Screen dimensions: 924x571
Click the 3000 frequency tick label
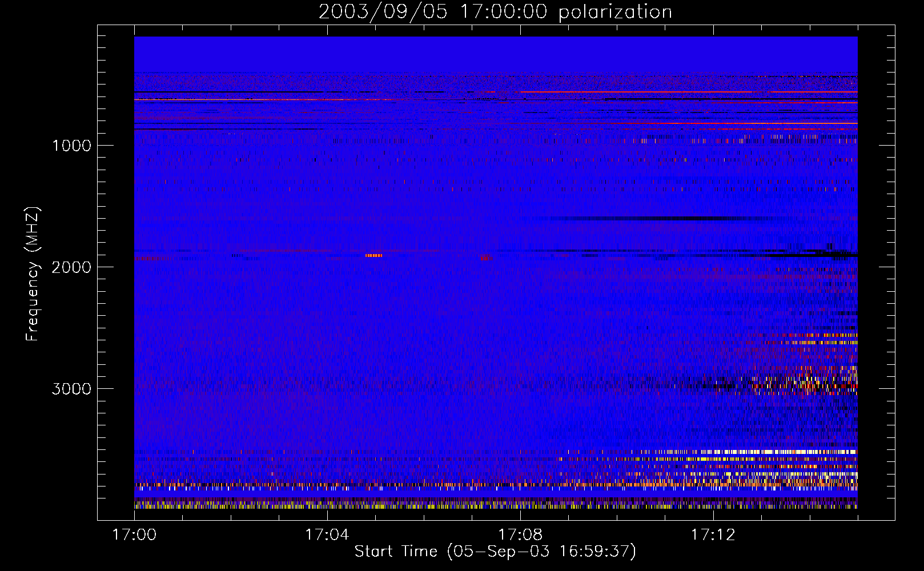click(x=71, y=389)
